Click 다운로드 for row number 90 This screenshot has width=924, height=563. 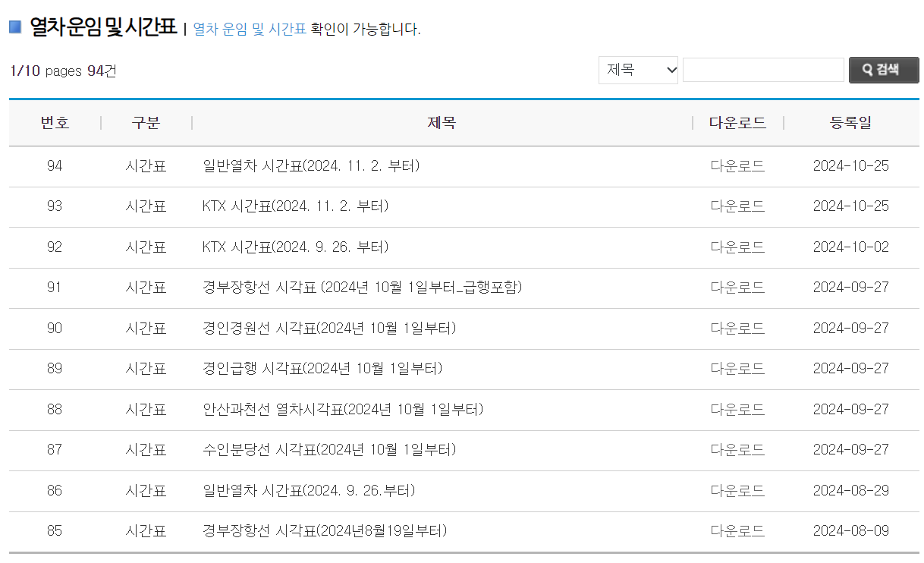737,328
